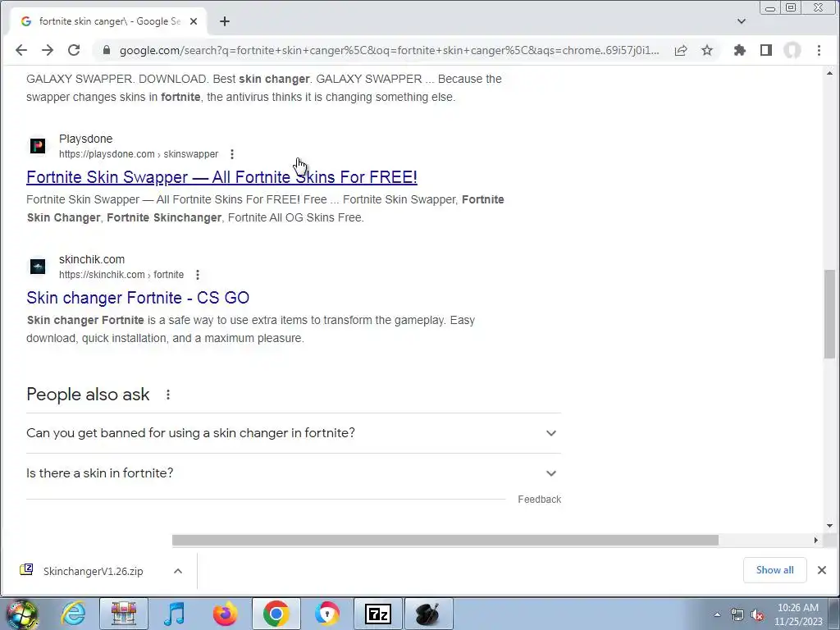Click the vertical scrollbar thumb
The width and height of the screenshot is (840, 630).
click(829, 313)
